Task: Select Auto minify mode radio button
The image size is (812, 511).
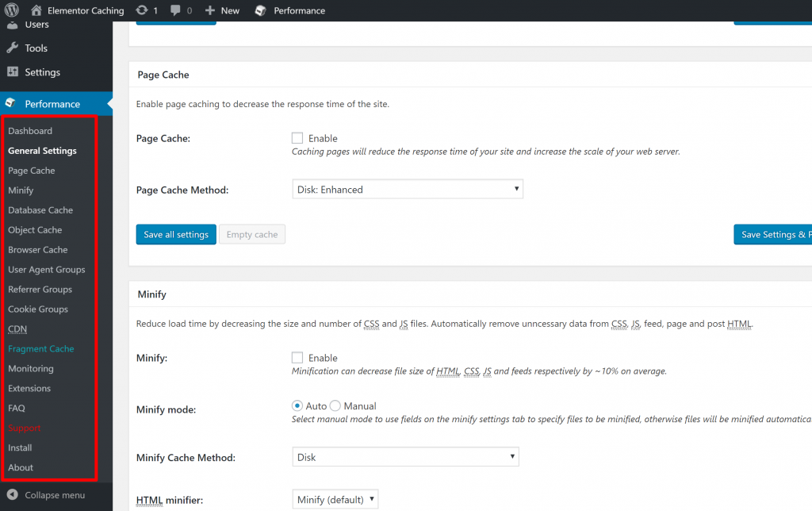Action: (x=298, y=405)
